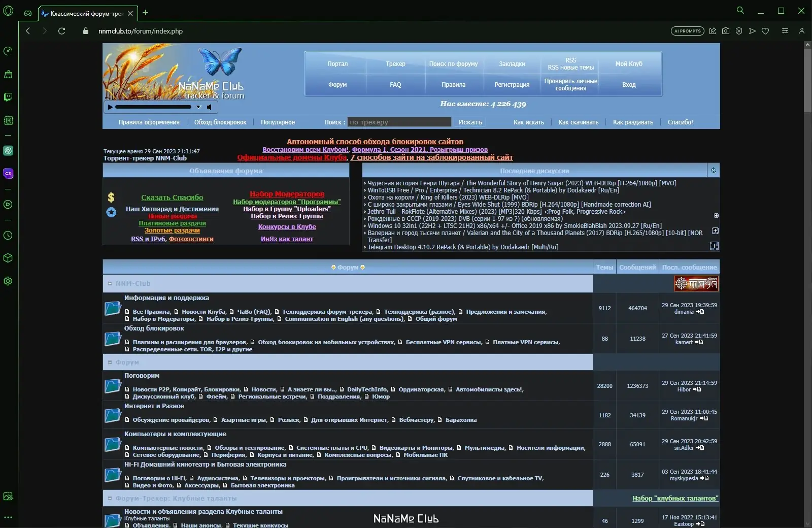Focus the tracker search input field

click(399, 122)
